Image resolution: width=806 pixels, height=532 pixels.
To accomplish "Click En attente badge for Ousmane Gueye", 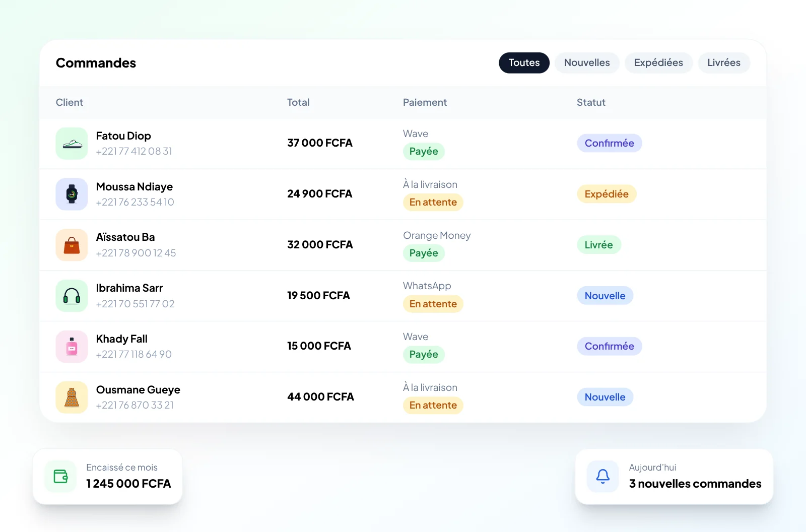I will point(433,405).
